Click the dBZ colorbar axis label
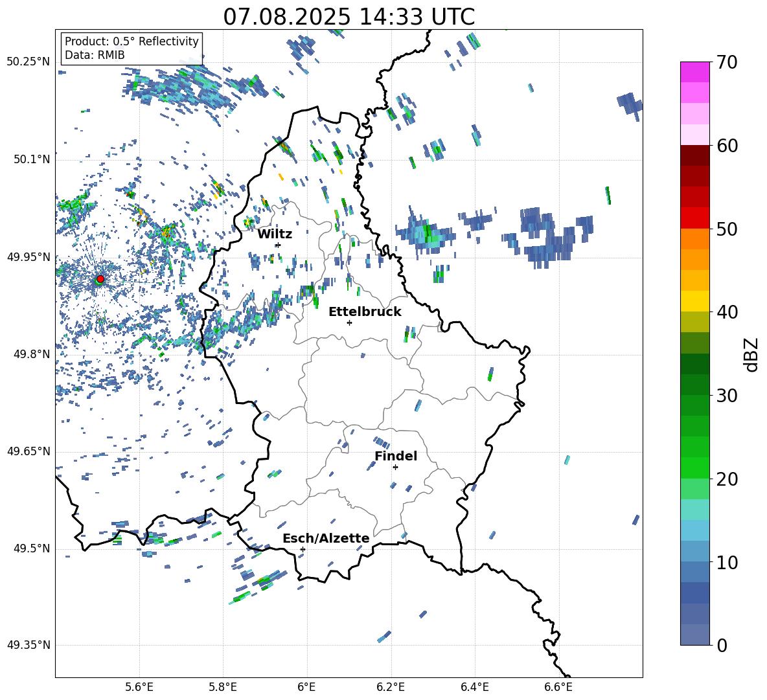767x700 pixels. 751,354
